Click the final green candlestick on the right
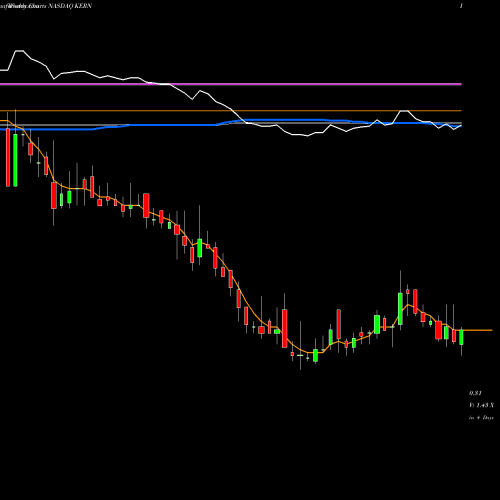Image resolution: width=500 pixels, height=500 pixels. (462, 337)
